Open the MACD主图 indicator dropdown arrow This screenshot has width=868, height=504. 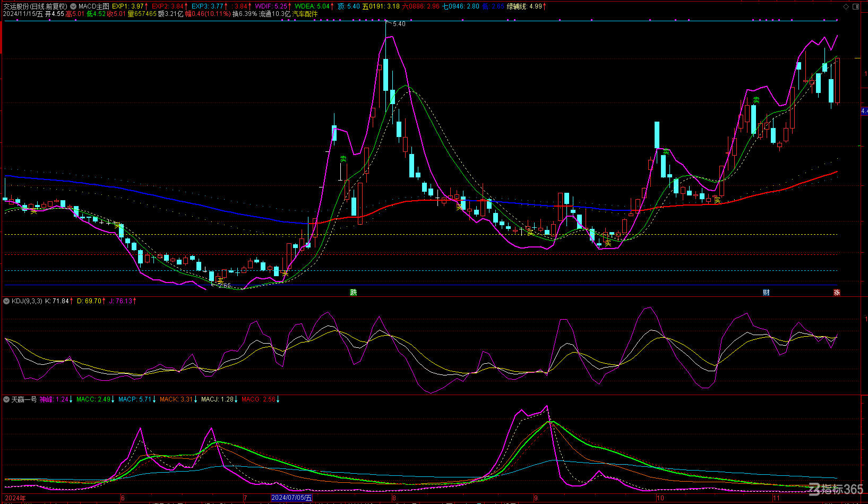(x=73, y=6)
